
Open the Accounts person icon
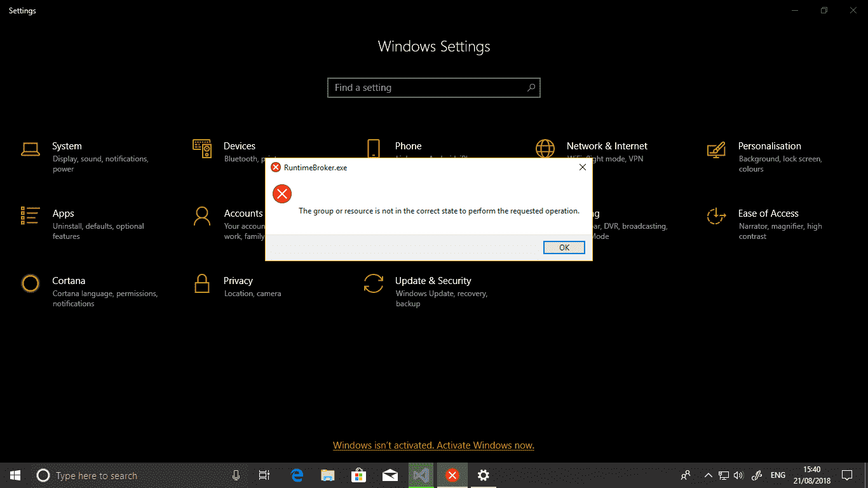(202, 216)
